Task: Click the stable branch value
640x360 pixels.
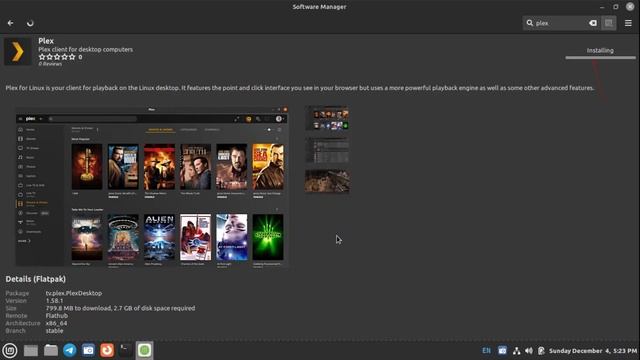Action: 54,331
